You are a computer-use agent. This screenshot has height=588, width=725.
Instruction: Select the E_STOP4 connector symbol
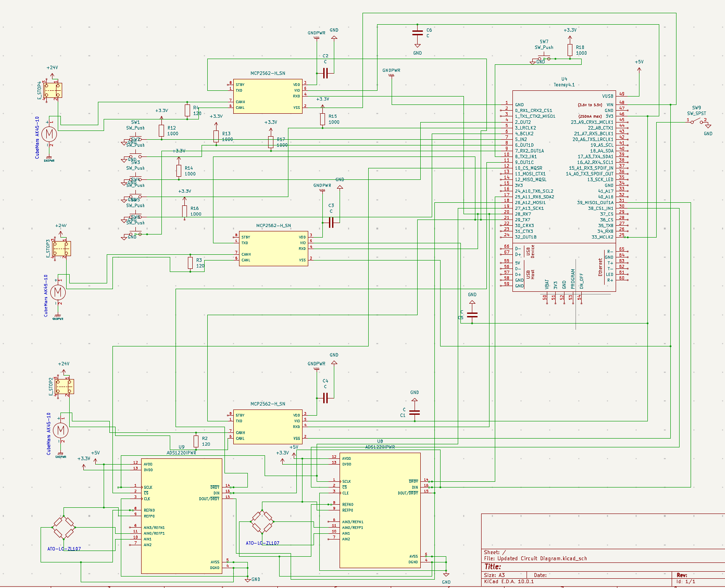coord(52,90)
